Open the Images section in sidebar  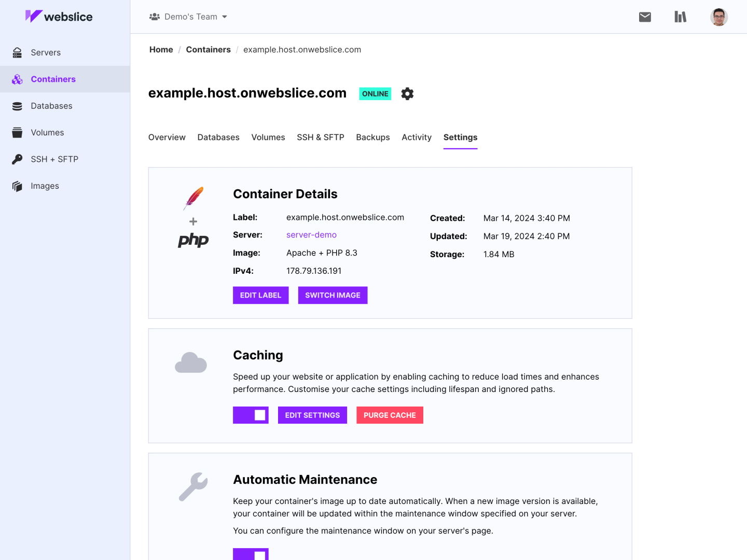45,186
